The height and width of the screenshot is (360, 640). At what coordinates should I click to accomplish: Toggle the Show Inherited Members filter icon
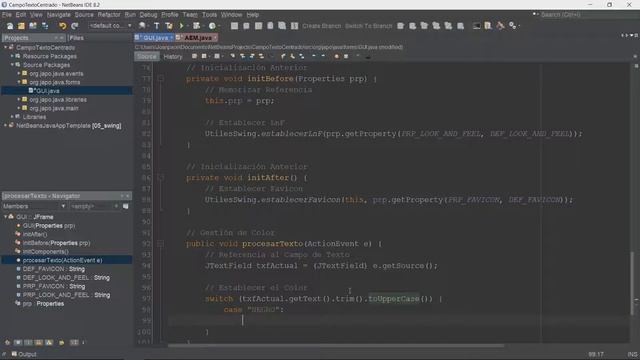click(7, 343)
